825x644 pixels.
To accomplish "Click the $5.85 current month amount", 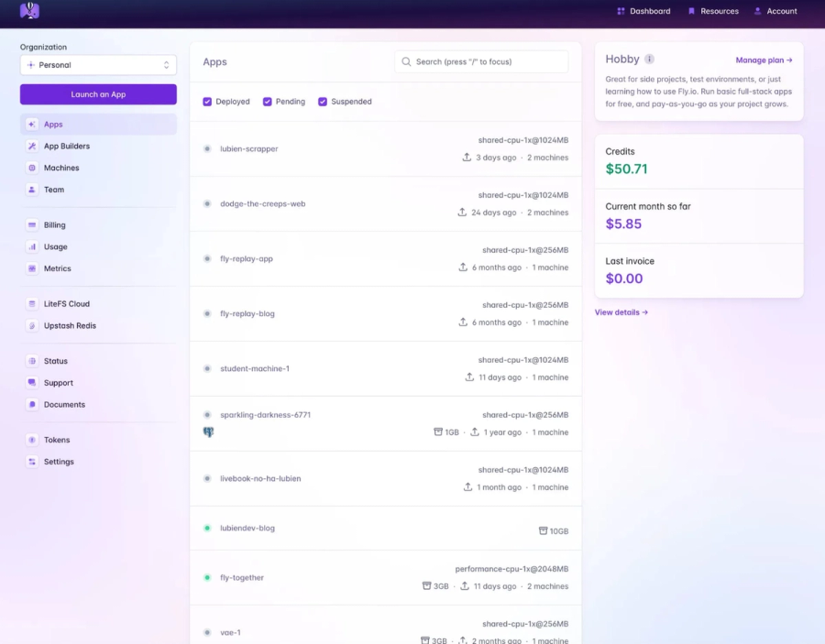I will (623, 224).
